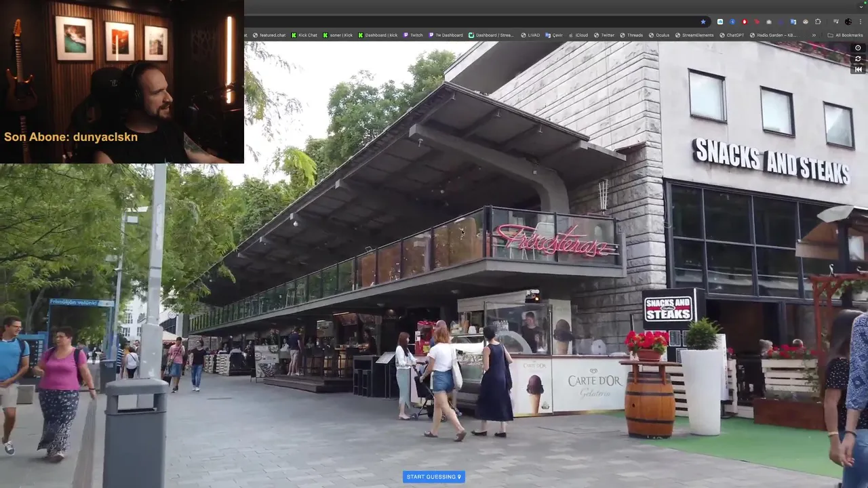This screenshot has height=488, width=868.
Task: Open the Chrome profile avatar
Action: (848, 22)
